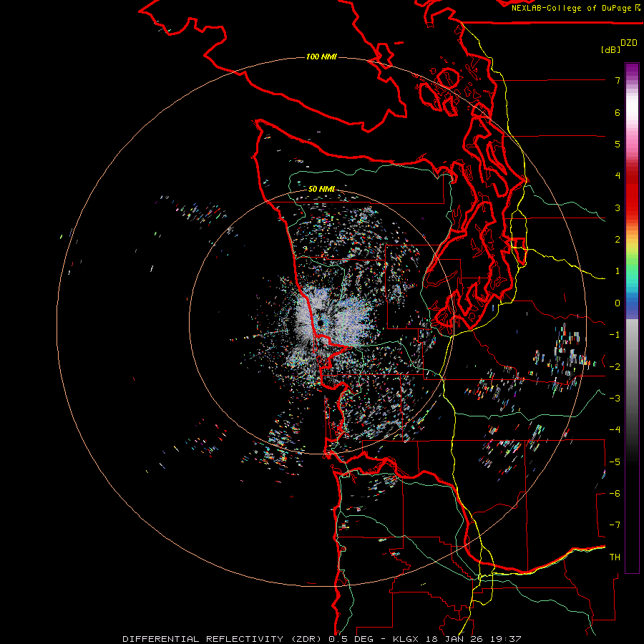Click the 4 value on color scale
This screenshot has width=644, height=644.
point(618,176)
